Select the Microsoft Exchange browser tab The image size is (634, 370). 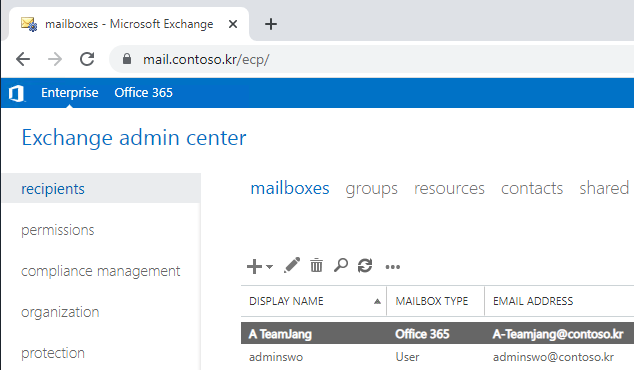(x=129, y=24)
